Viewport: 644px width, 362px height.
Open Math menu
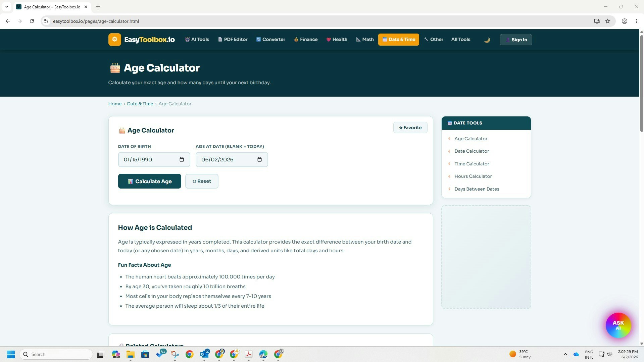365,39
